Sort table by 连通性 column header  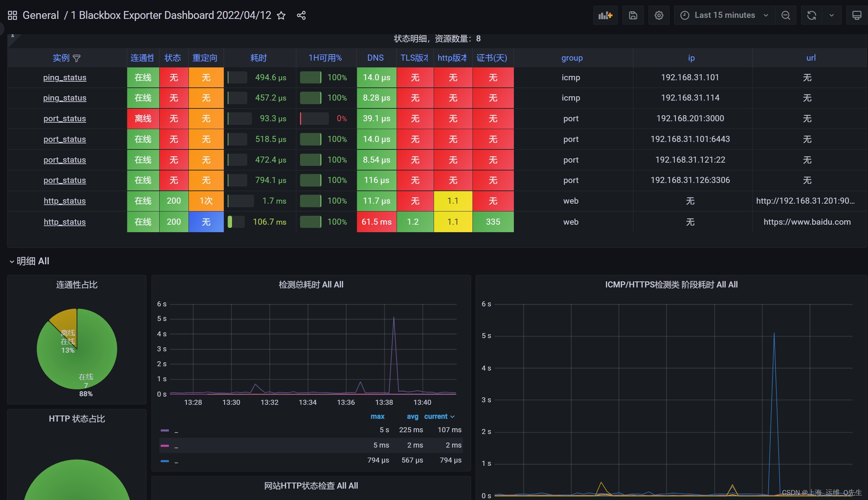(143, 58)
